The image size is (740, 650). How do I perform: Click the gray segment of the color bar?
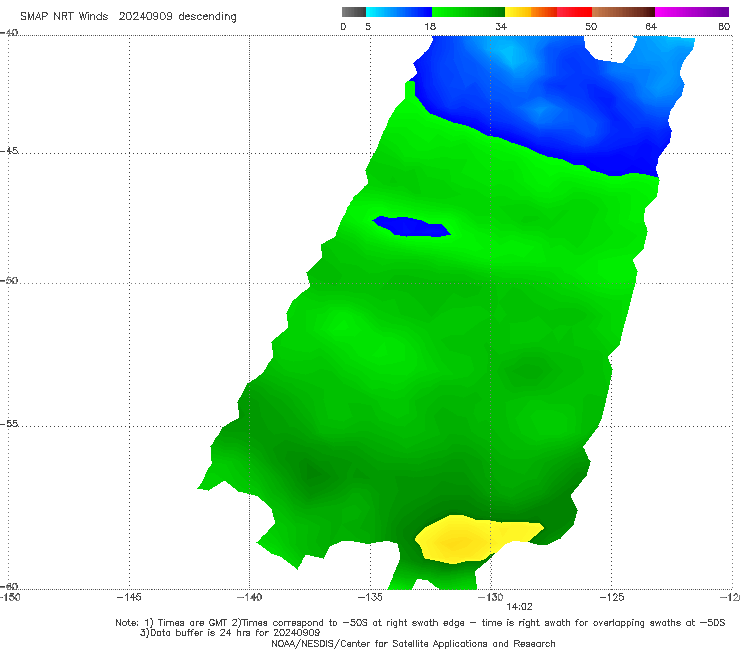(353, 12)
